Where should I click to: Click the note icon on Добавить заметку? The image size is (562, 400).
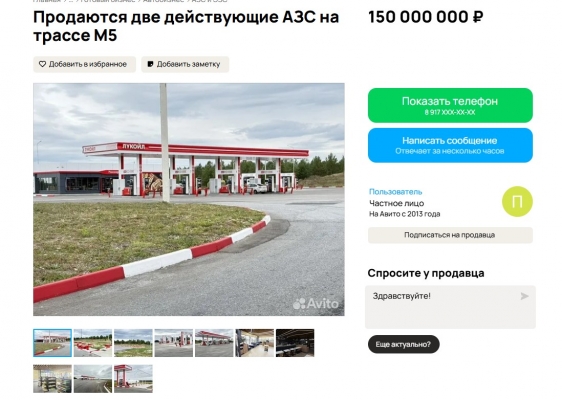pyautogui.click(x=151, y=64)
